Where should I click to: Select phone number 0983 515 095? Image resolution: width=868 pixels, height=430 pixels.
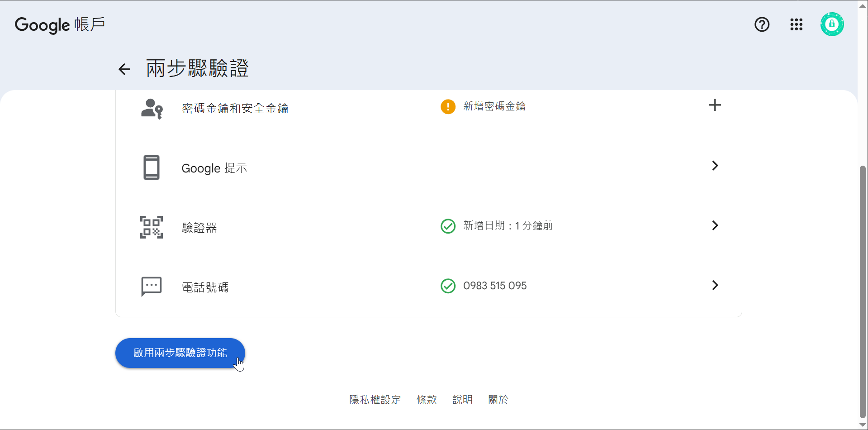click(495, 286)
